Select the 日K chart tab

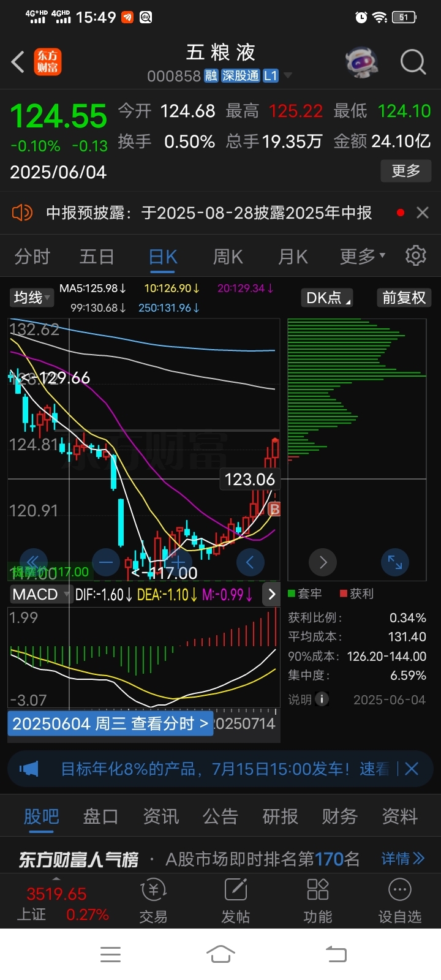(163, 256)
